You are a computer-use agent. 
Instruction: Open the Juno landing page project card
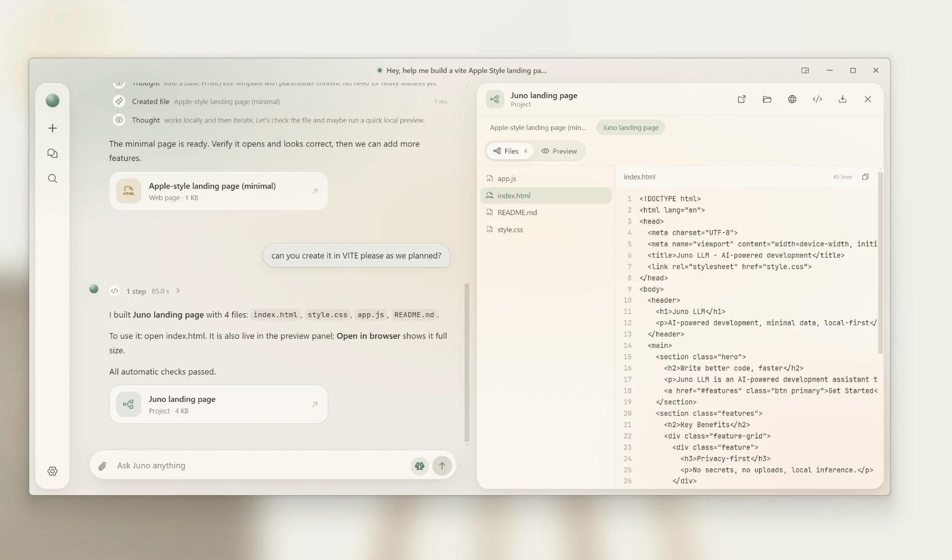pos(219,404)
